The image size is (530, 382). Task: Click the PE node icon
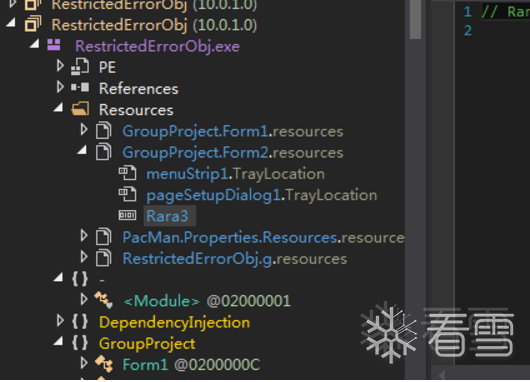[x=80, y=66]
